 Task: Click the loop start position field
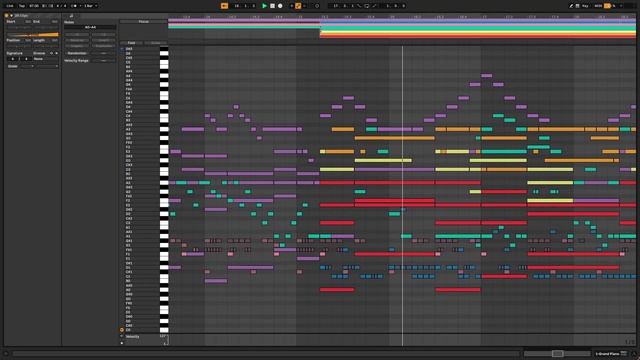pyautogui.click(x=343, y=6)
